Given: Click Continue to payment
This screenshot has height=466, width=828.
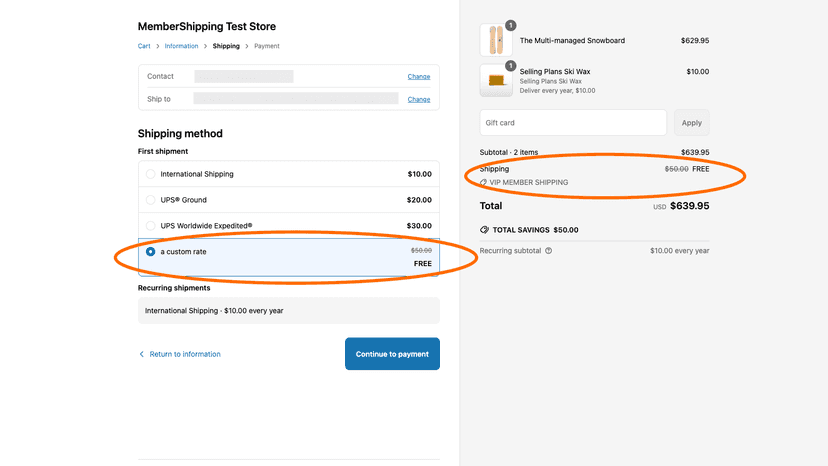Looking at the screenshot, I should 392,354.
